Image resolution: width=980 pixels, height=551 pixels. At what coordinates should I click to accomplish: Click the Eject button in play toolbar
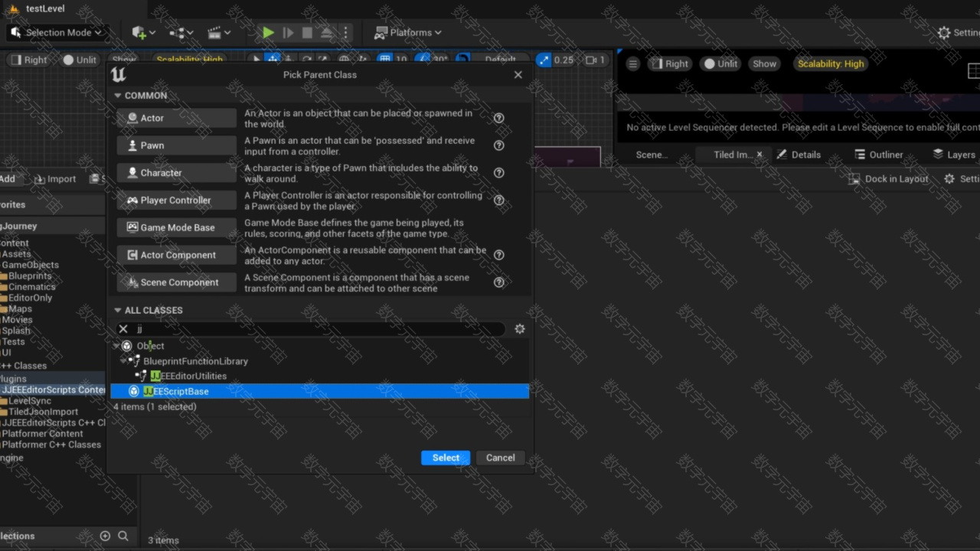click(327, 32)
